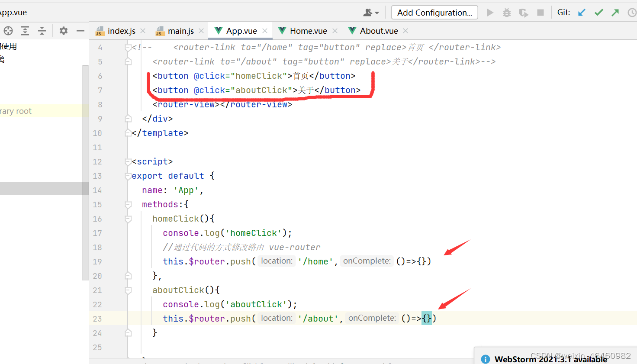Click the WebStorm 2021.3.1 available notification
The width and height of the screenshot is (637, 364).
550,359
